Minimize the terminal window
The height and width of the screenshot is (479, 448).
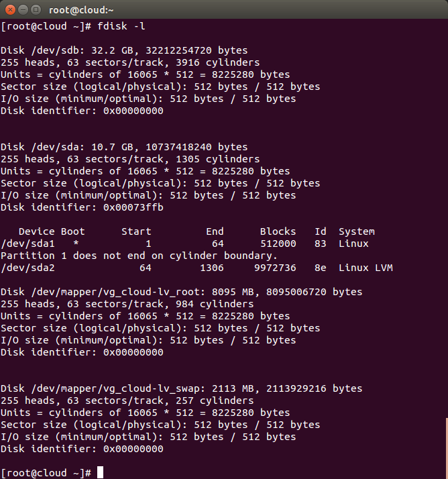[23, 10]
